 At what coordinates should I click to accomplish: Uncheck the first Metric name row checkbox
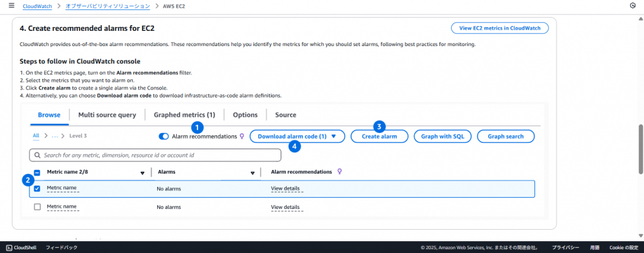[37, 189]
